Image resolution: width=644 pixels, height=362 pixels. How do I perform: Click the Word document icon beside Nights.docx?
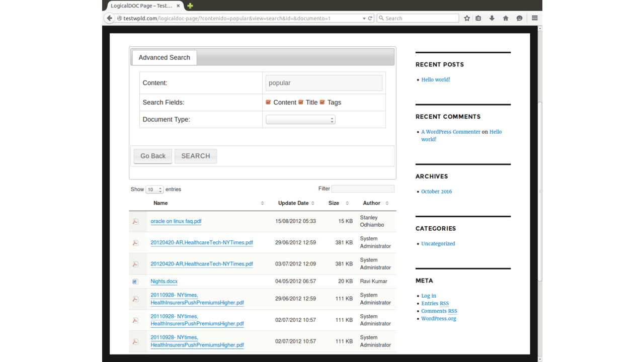pos(135,281)
